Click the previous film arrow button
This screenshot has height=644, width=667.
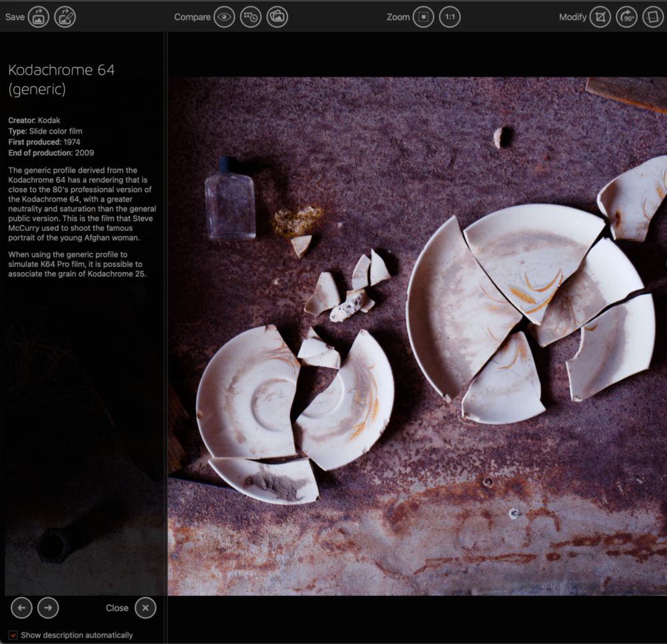[21, 608]
